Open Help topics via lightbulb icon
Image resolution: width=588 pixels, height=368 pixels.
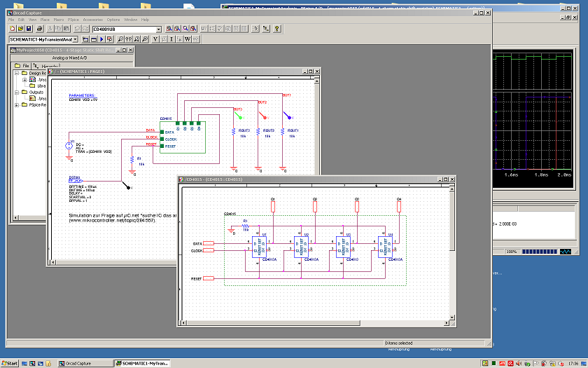coord(277,29)
